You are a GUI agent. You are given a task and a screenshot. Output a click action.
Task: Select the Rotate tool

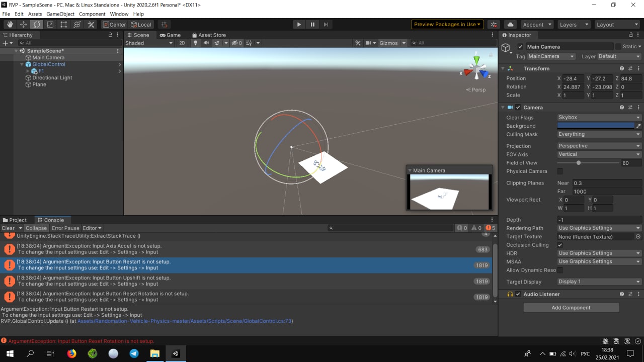pos(37,25)
